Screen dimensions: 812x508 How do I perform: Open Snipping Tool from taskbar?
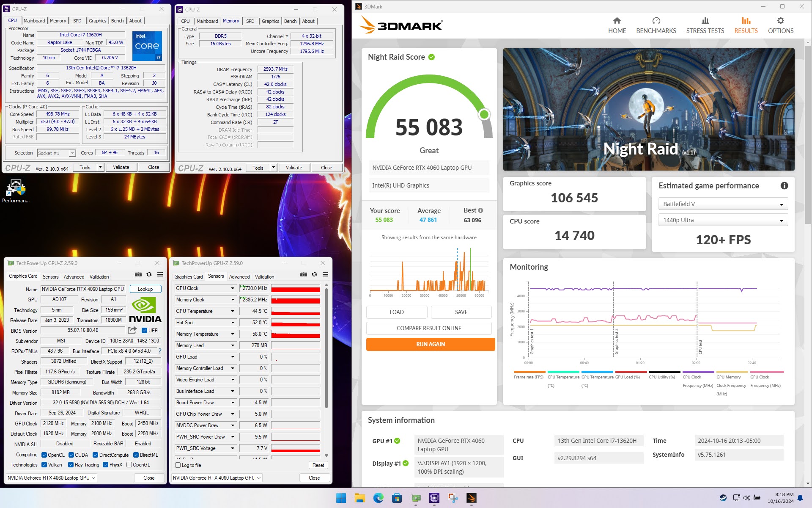coord(453,498)
